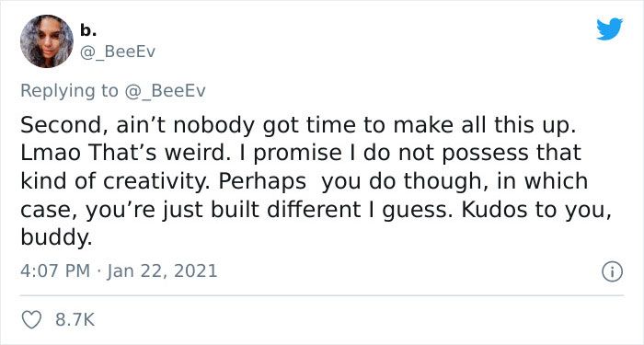Open the 4:07 PM timestamp

[x=55, y=271]
